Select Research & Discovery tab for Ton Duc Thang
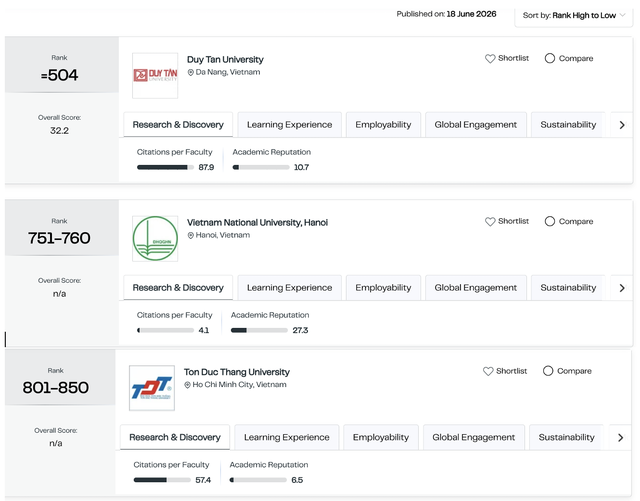Screen dimensions: 640x501 point(175,437)
